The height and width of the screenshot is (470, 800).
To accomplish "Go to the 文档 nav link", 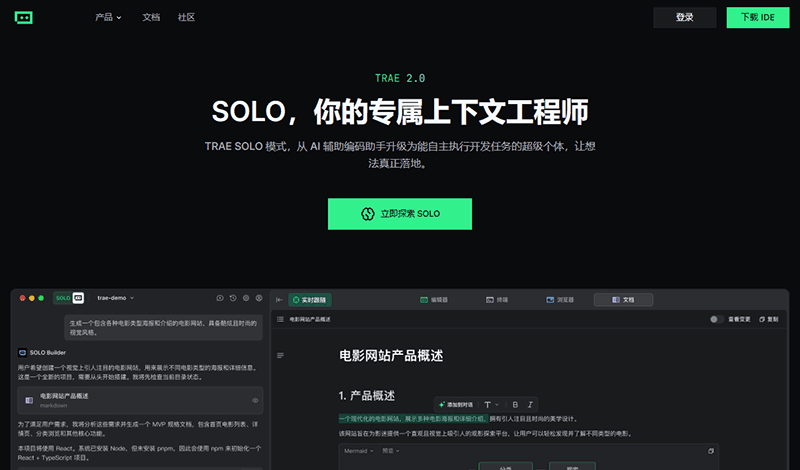I will [151, 17].
